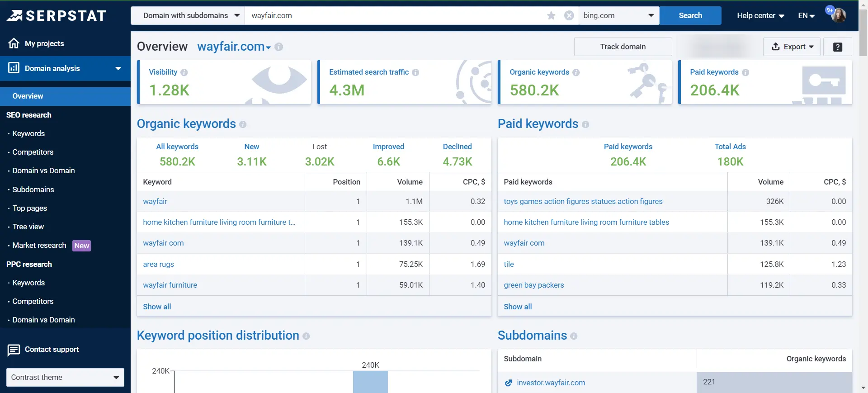Expand the Export dropdown

tap(792, 47)
